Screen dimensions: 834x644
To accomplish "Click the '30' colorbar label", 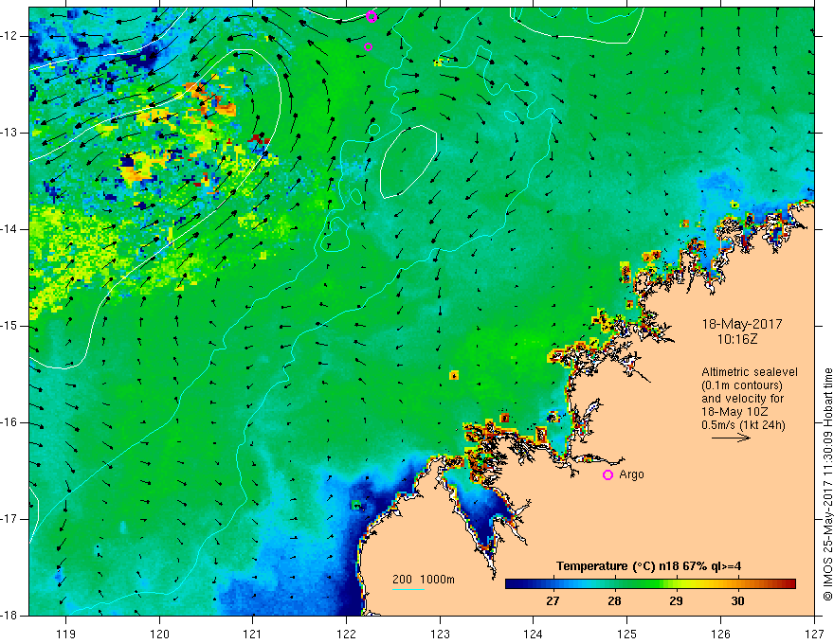I will point(737,601).
